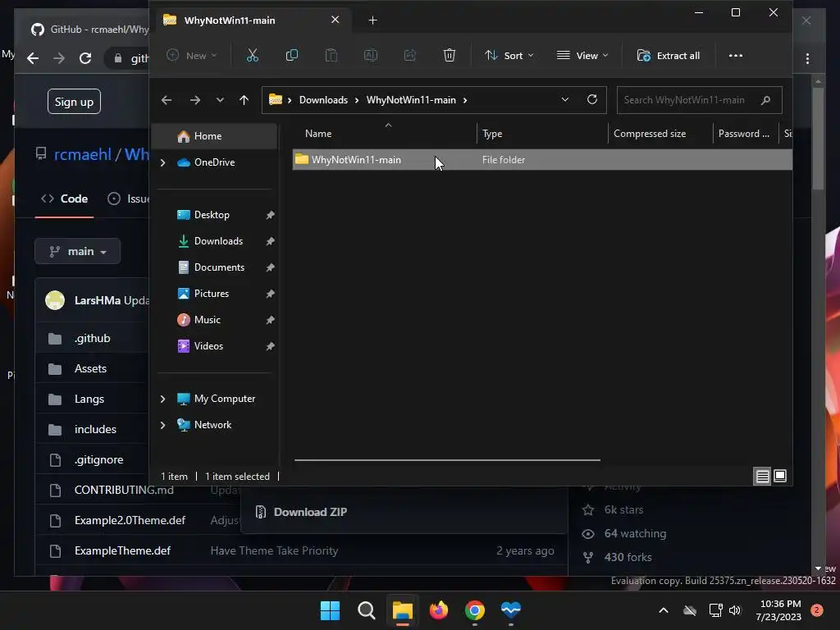Click the File Explorer taskbar icon
840x630 pixels.
tap(402, 610)
